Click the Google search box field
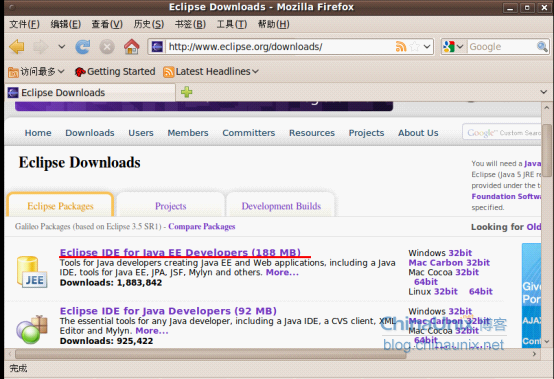 click(502, 47)
